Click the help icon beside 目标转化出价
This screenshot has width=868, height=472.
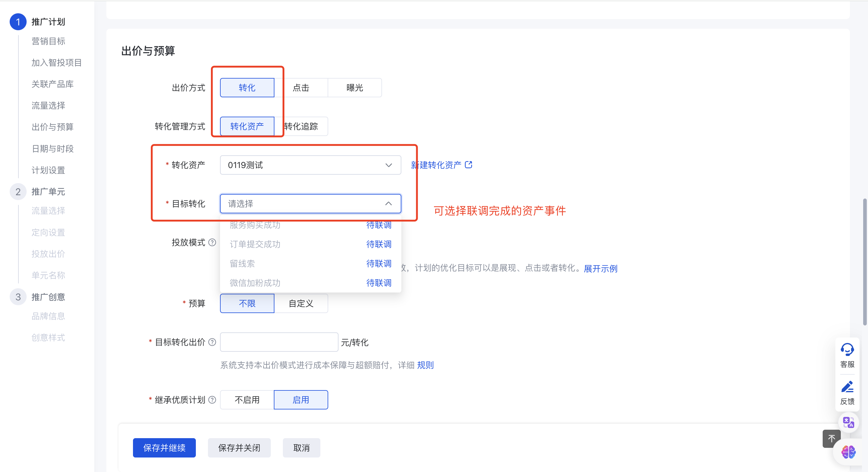click(212, 342)
